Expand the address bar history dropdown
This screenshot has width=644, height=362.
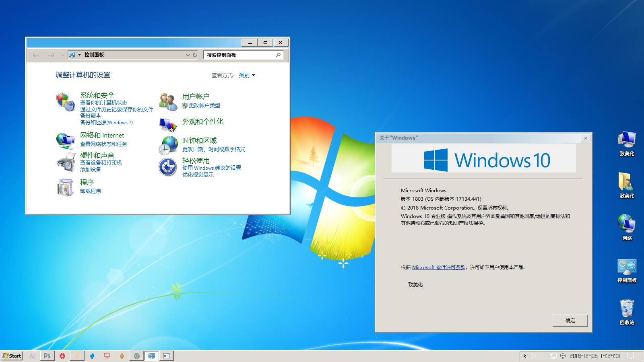188,55
